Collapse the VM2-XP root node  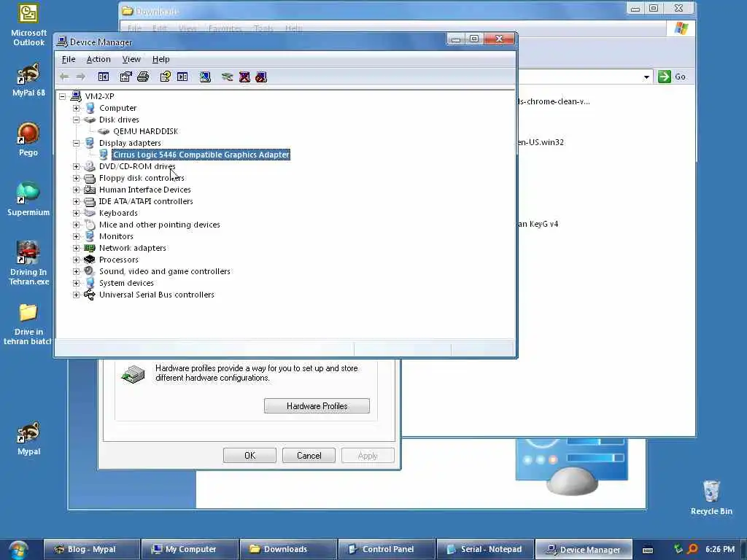[x=63, y=96]
